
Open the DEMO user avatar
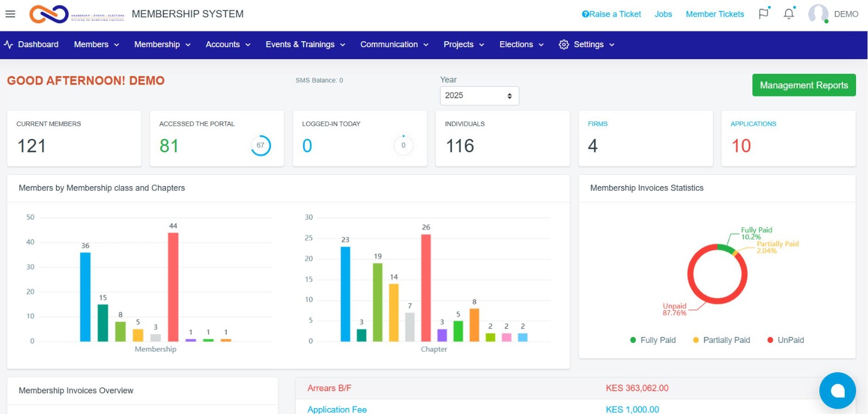tap(818, 14)
